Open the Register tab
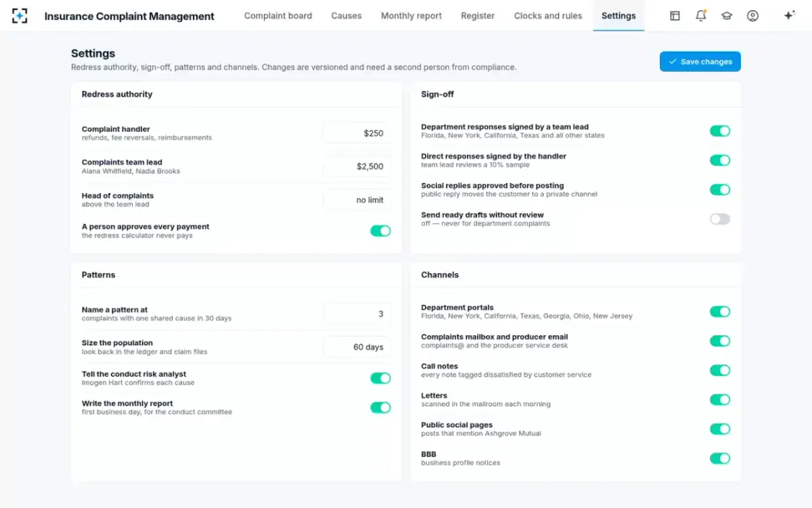 pos(478,16)
